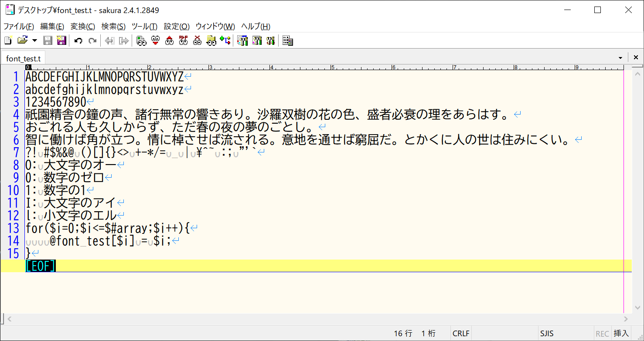This screenshot has width=644, height=341.
Task: Click the [EOF] marker
Action: click(41, 266)
